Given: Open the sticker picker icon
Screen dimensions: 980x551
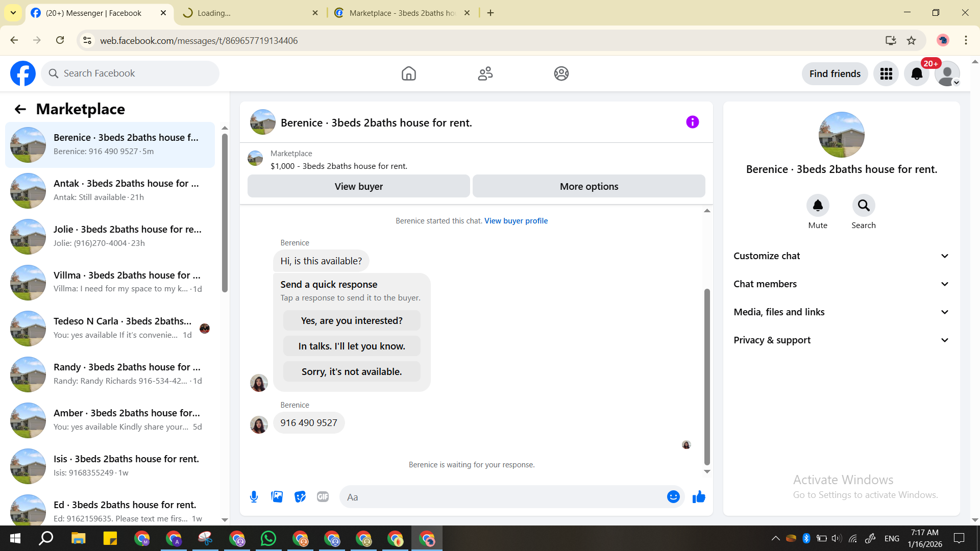Looking at the screenshot, I should tap(300, 497).
